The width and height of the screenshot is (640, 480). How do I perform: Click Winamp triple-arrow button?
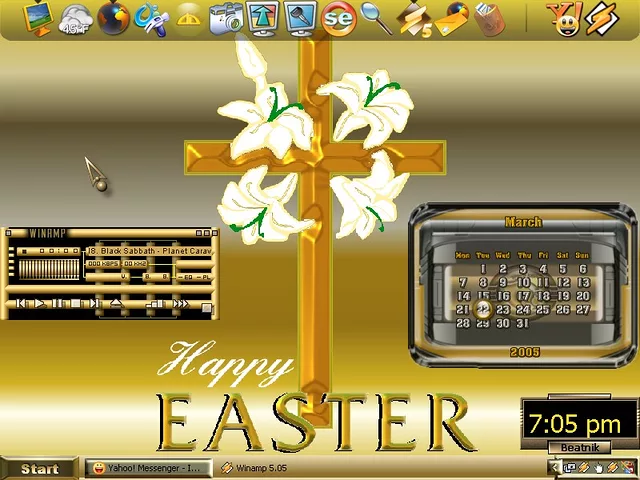tap(180, 304)
